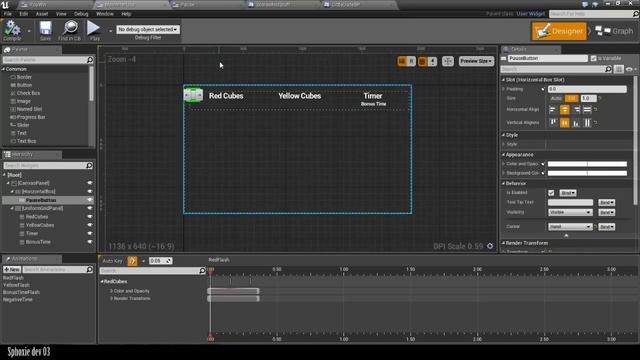The height and width of the screenshot is (360, 640).
Task: Select Slider widget in Palette
Action: [23, 125]
